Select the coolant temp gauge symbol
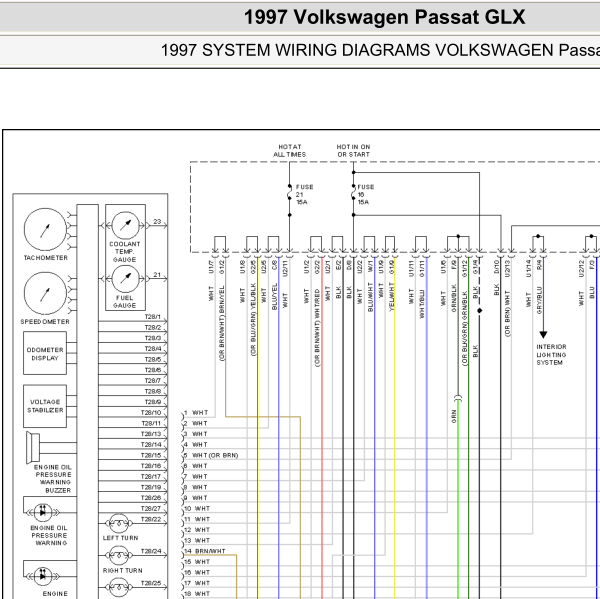This screenshot has width=600, height=599. click(125, 225)
